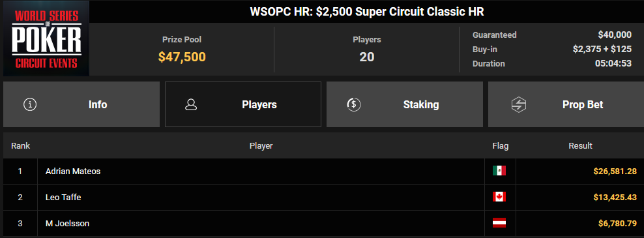This screenshot has width=644, height=238.
Task: Open the Info tab
Action: (81, 104)
